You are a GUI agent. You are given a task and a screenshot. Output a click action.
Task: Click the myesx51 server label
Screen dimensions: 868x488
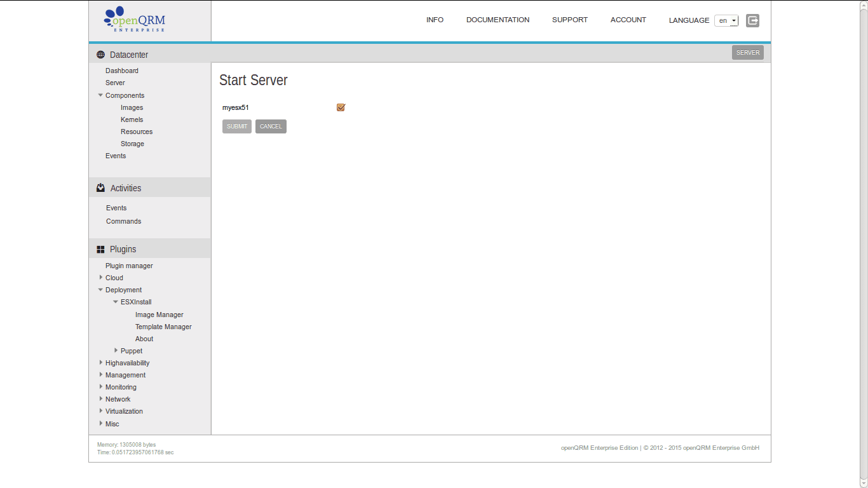[x=235, y=107]
